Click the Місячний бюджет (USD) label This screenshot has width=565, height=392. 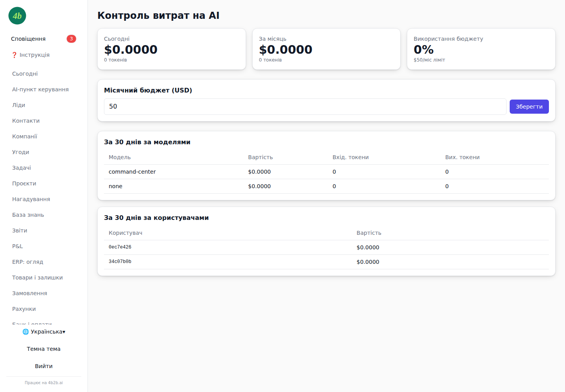pos(148,90)
